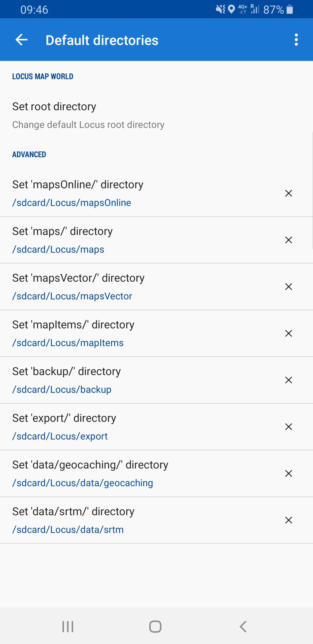Image resolution: width=313 pixels, height=644 pixels.
Task: Open recent apps from navigation bar
Action: coord(68,627)
